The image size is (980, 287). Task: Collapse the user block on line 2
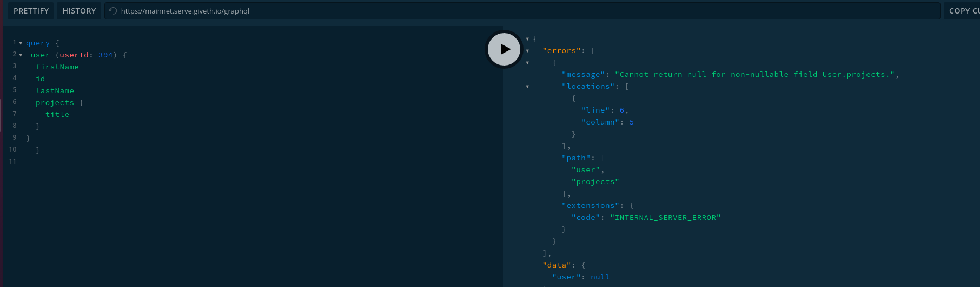click(21, 55)
